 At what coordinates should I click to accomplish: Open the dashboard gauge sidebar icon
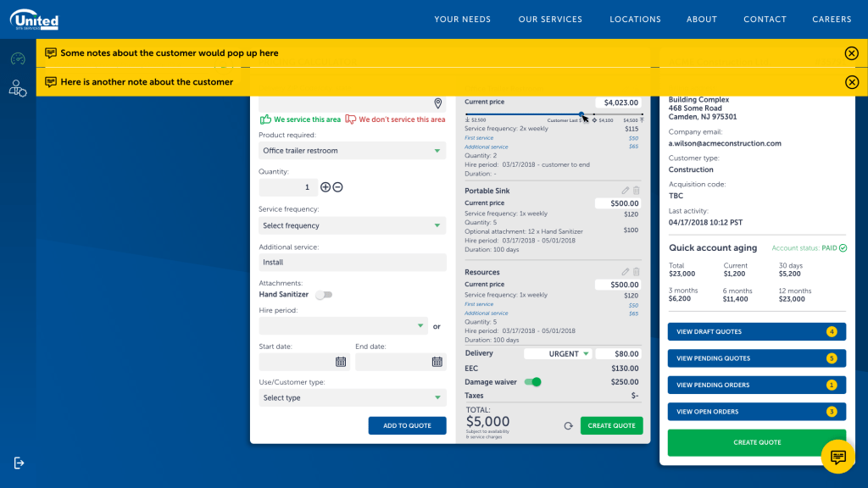[18, 58]
